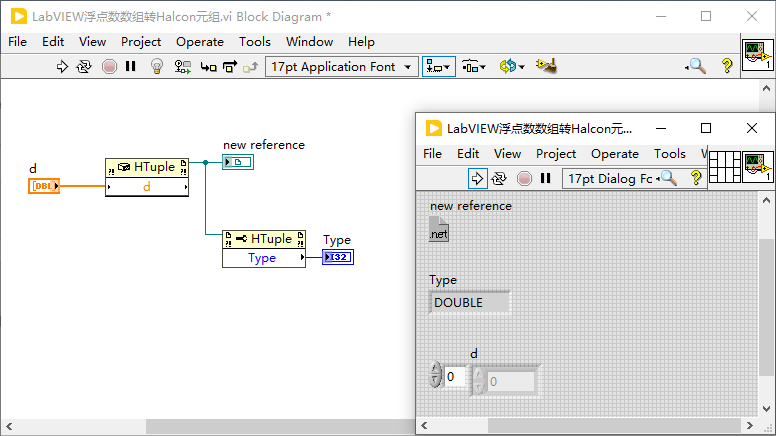Open Operate menu in Block Diagram
776x436 pixels.
(x=200, y=42)
